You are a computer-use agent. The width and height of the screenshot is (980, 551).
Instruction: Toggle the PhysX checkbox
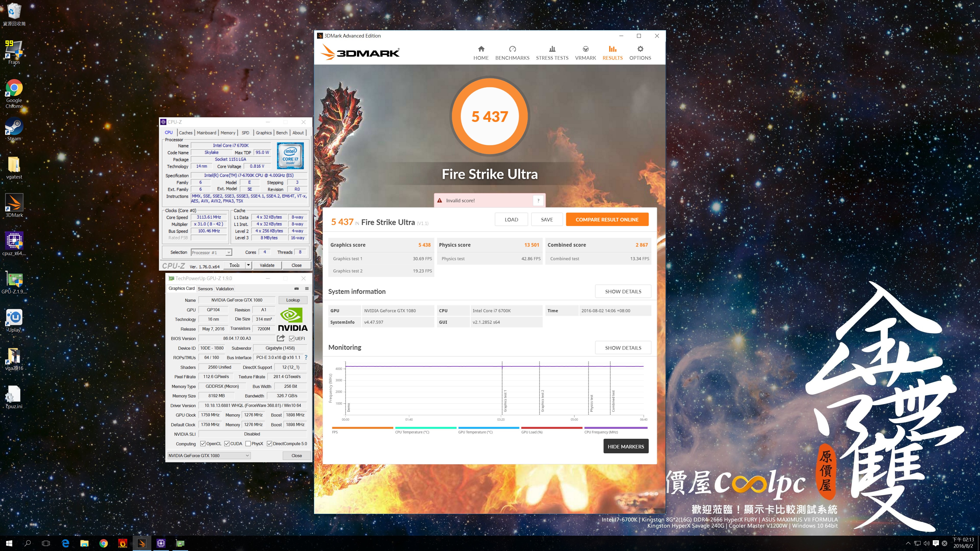248,443
